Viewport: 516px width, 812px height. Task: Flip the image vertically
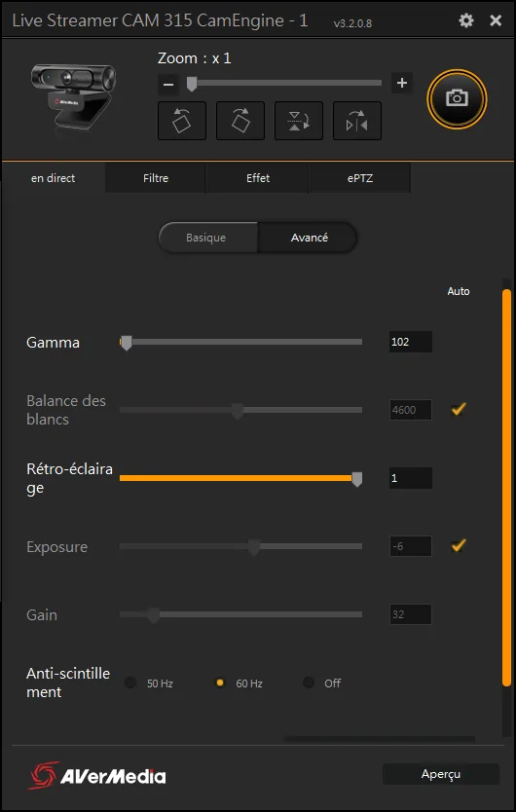coord(299,121)
